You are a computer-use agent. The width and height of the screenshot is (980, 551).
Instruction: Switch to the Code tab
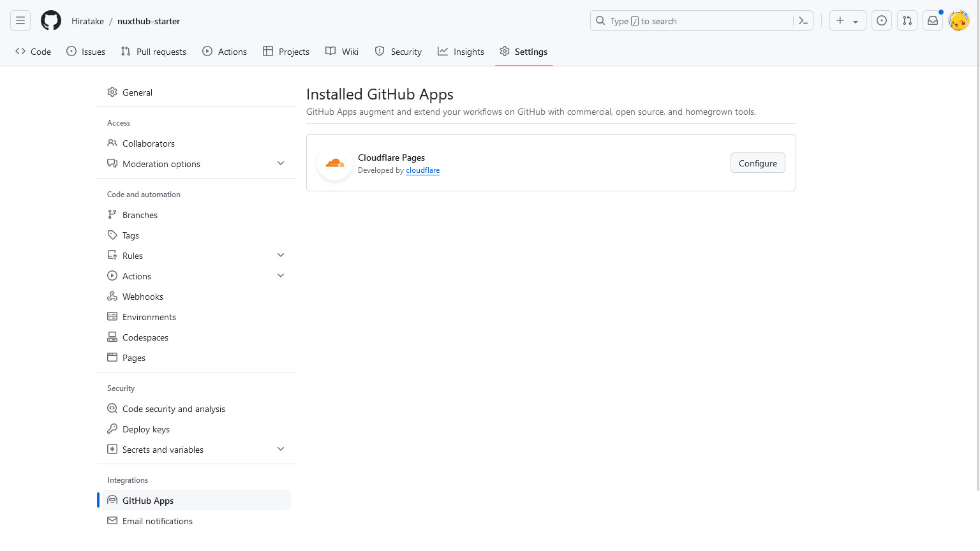(x=33, y=52)
